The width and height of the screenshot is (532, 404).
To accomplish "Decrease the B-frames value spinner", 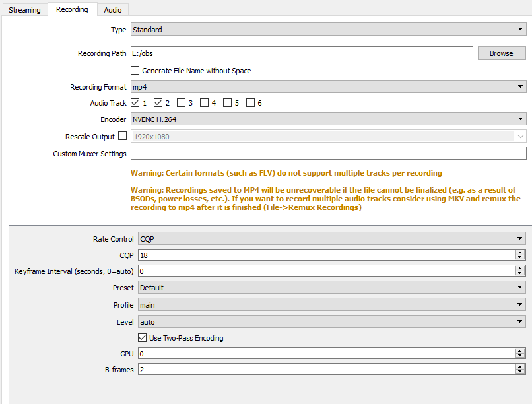I will pos(519,372).
